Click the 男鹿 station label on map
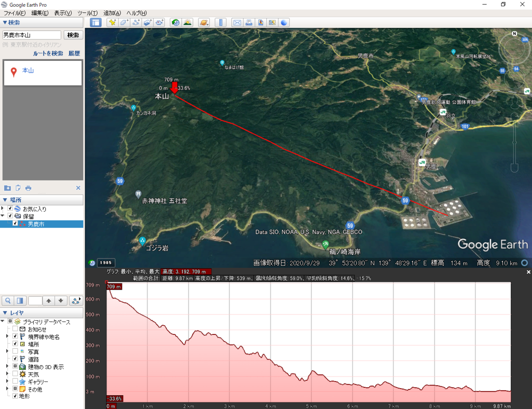Image resolution: width=532 pixels, height=409 pixels. 431,167
